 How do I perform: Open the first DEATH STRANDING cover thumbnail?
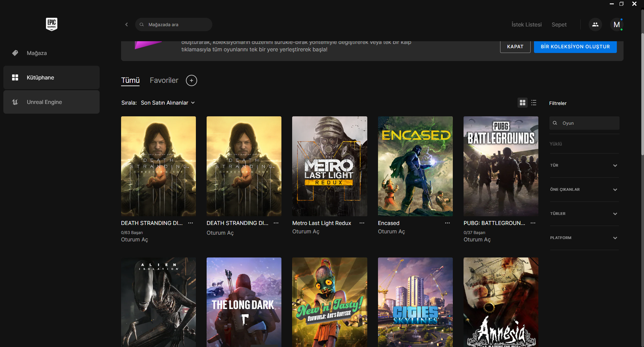[x=158, y=166]
